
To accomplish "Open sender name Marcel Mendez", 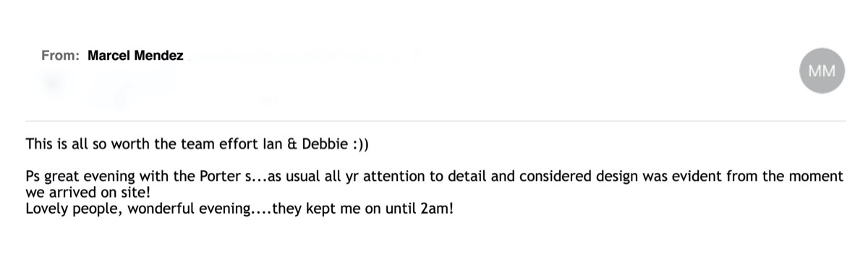I will [135, 56].
